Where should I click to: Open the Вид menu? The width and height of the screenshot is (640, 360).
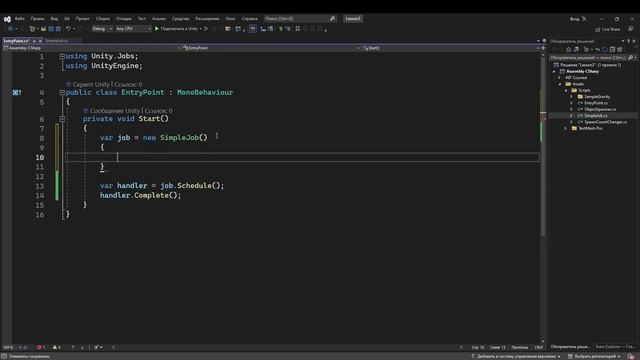pos(54,19)
